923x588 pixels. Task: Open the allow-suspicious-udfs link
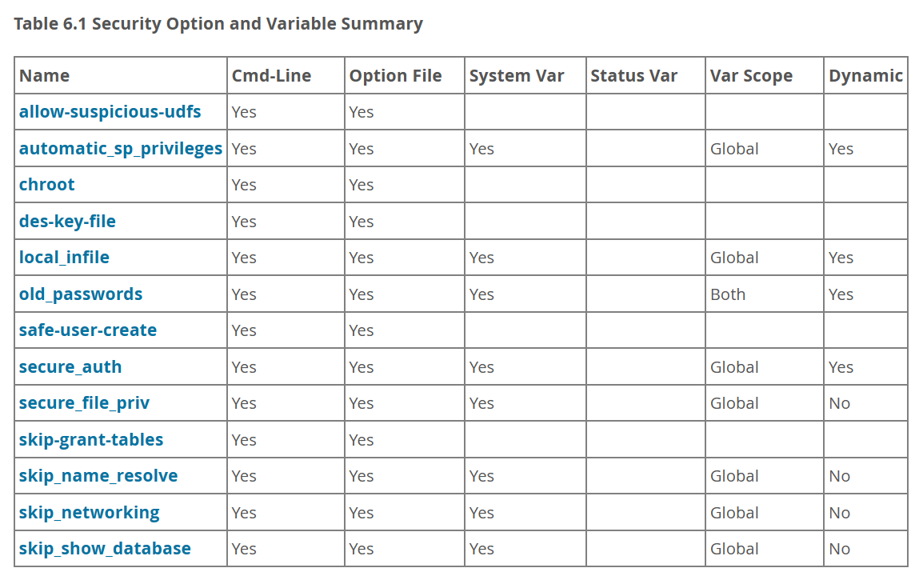pos(110,112)
